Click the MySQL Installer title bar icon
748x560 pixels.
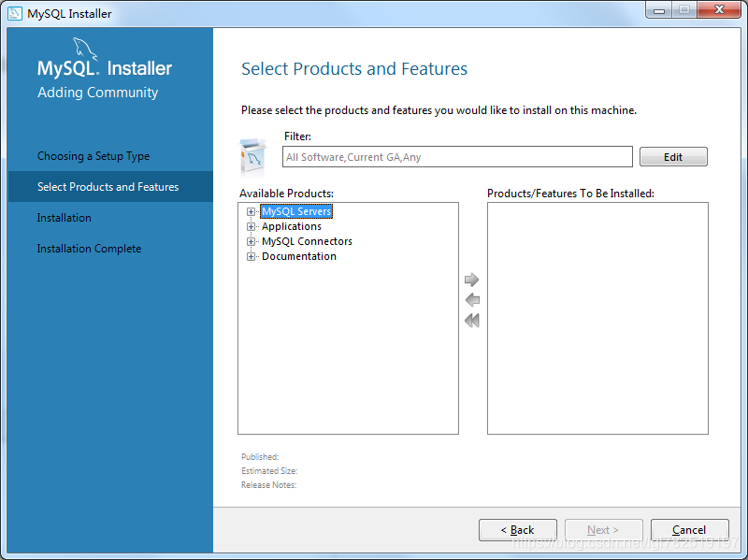(x=15, y=13)
